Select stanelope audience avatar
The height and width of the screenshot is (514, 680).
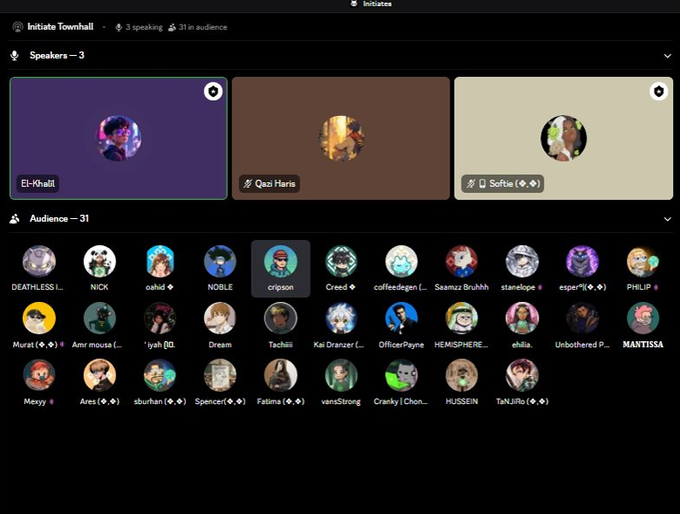522,262
